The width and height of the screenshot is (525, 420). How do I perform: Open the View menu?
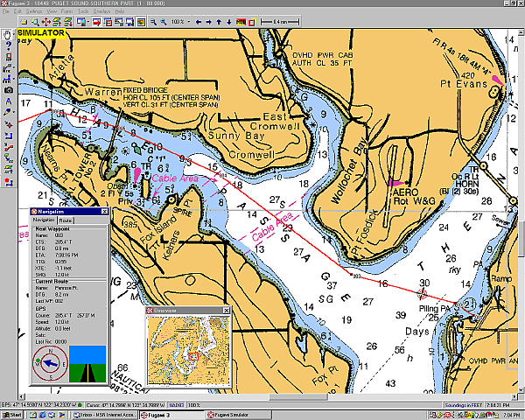tap(52, 11)
